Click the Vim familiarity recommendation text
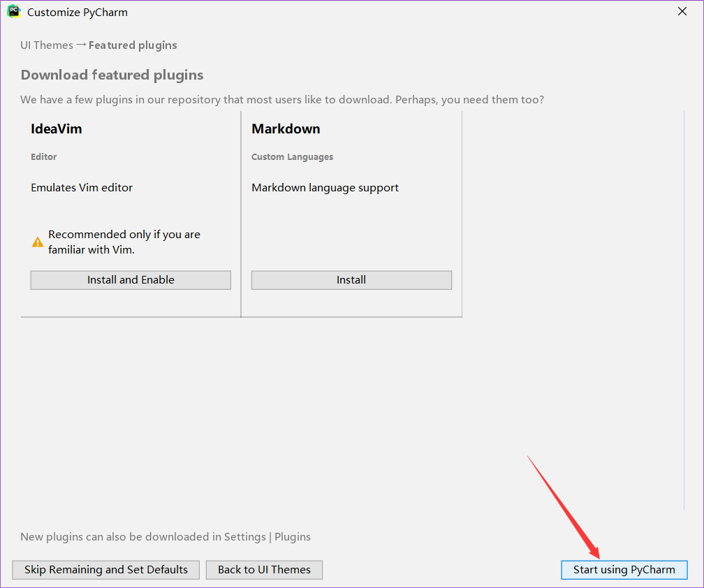Image resolution: width=704 pixels, height=588 pixels. point(124,242)
